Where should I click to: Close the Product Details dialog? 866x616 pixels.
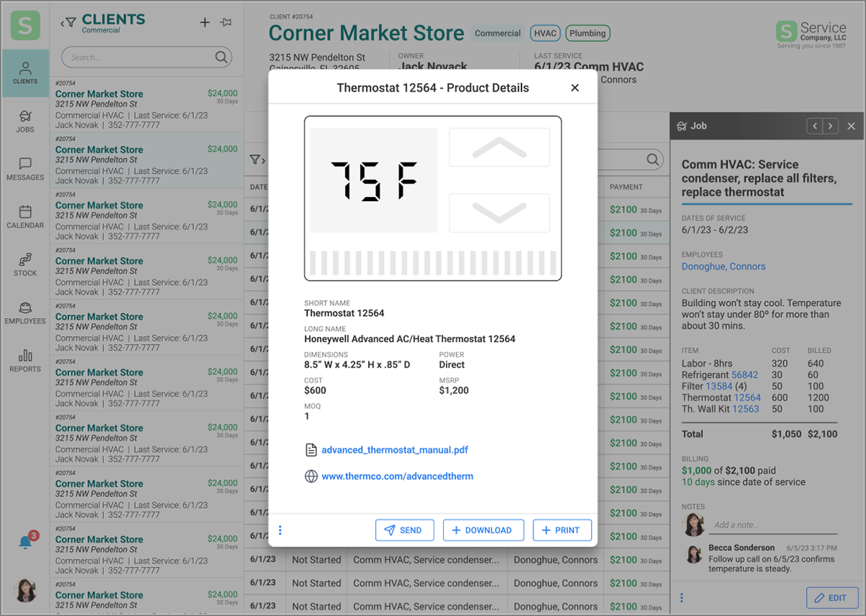pos(575,88)
